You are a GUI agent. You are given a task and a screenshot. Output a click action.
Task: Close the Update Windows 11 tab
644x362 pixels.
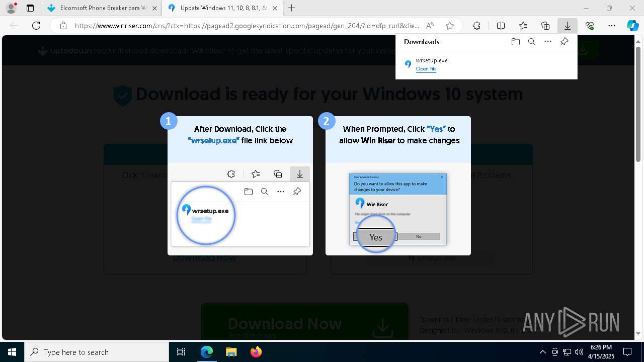[x=275, y=8]
